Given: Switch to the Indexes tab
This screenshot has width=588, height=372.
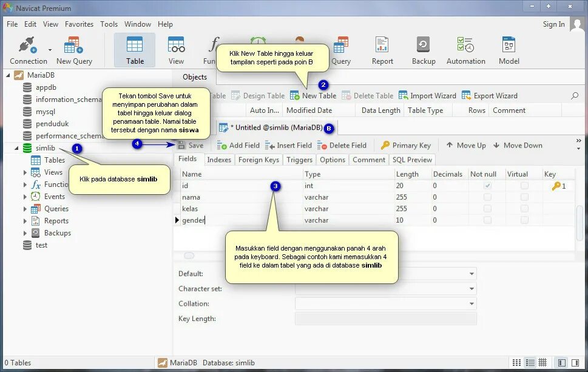Looking at the screenshot, I should 219,160.
